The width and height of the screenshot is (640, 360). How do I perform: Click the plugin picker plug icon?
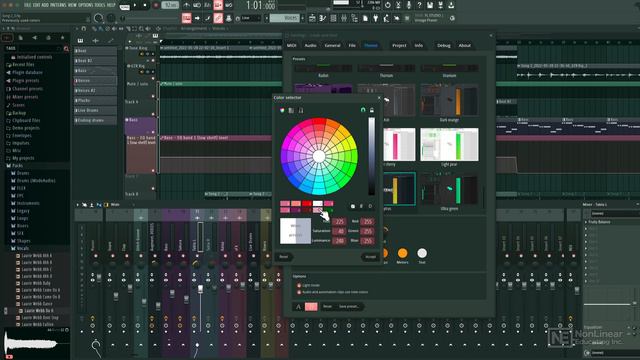click(x=376, y=18)
